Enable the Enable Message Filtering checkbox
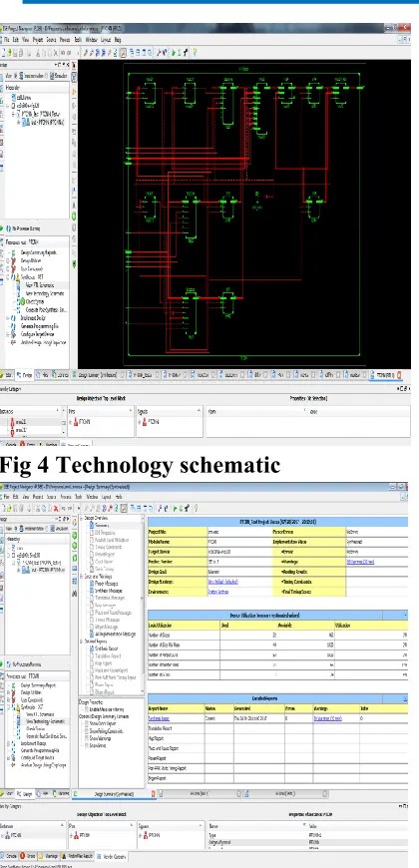 pyautogui.click(x=87, y=709)
